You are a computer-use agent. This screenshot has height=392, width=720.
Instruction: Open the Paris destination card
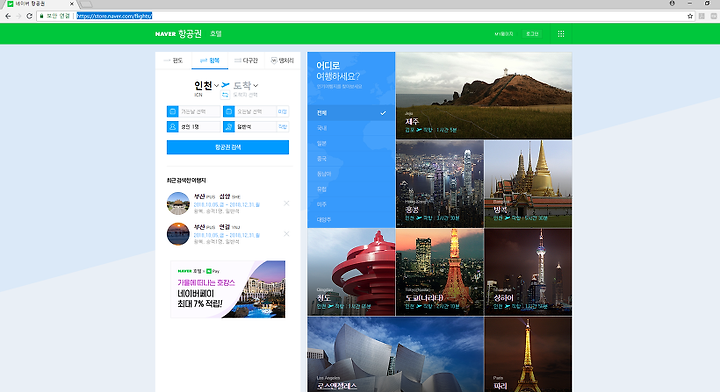tap(529, 354)
